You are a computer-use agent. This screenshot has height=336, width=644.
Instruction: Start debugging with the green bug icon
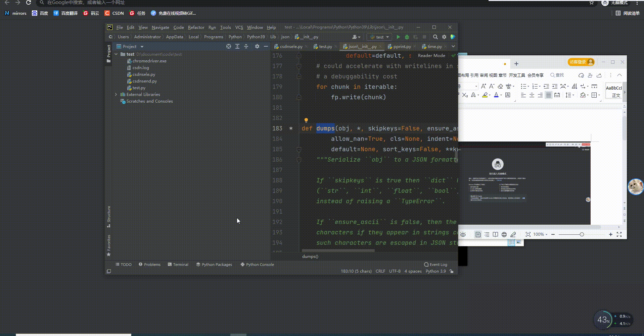(407, 37)
